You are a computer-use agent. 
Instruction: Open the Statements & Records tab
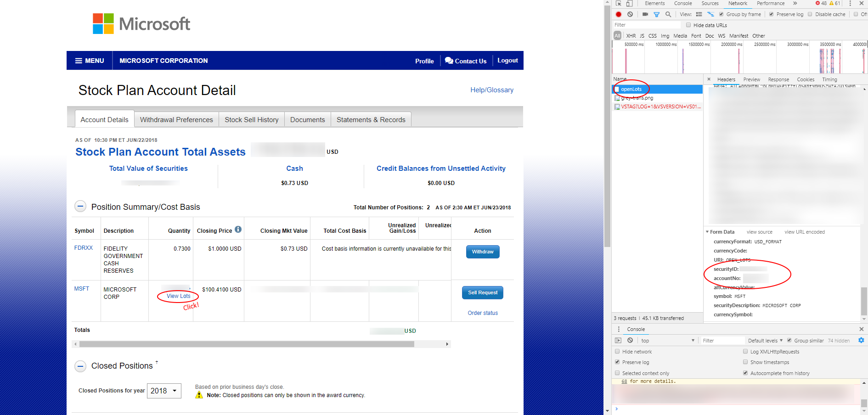point(371,120)
